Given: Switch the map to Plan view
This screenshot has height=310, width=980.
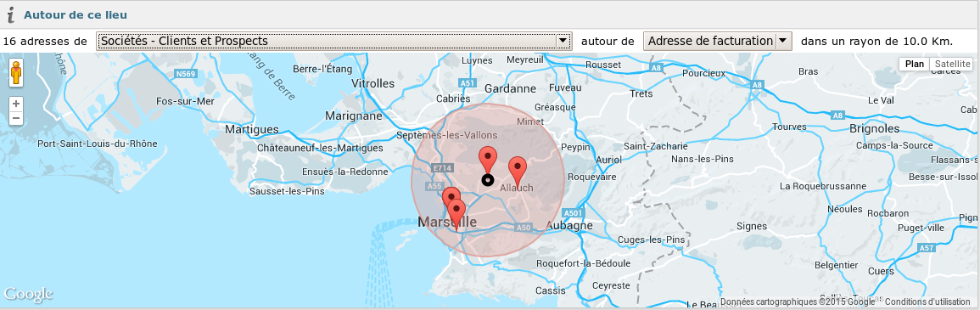Looking at the screenshot, I should 915,64.
